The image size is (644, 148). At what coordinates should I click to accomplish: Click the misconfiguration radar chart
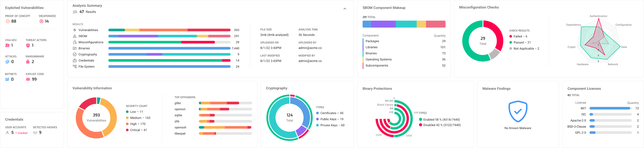(599, 41)
